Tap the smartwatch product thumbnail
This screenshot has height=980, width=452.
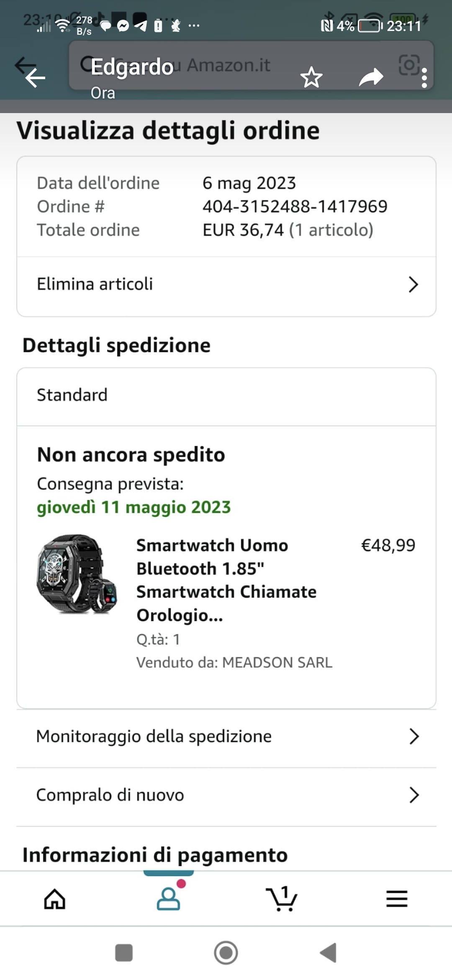pyautogui.click(x=77, y=574)
